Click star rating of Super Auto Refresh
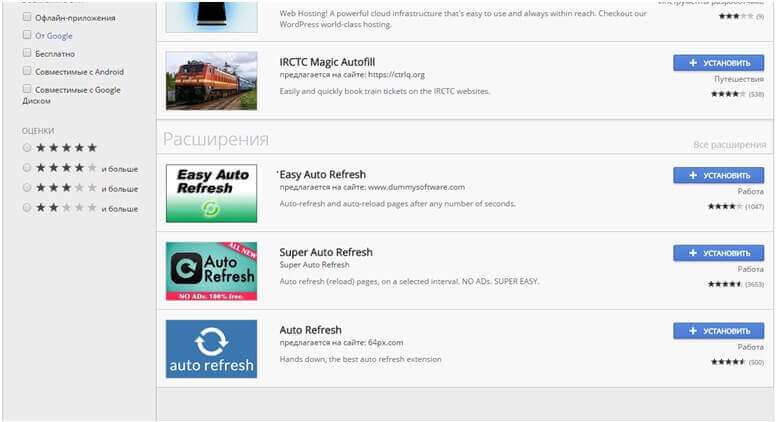777x422 pixels. (x=725, y=284)
